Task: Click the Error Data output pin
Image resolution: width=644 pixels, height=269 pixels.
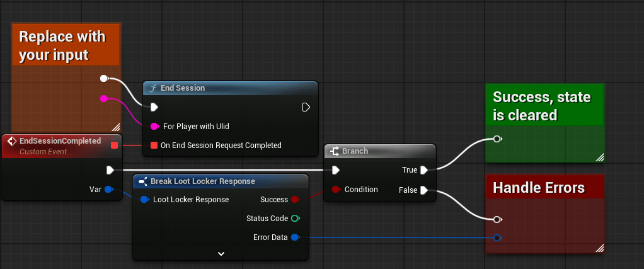Action: point(294,238)
